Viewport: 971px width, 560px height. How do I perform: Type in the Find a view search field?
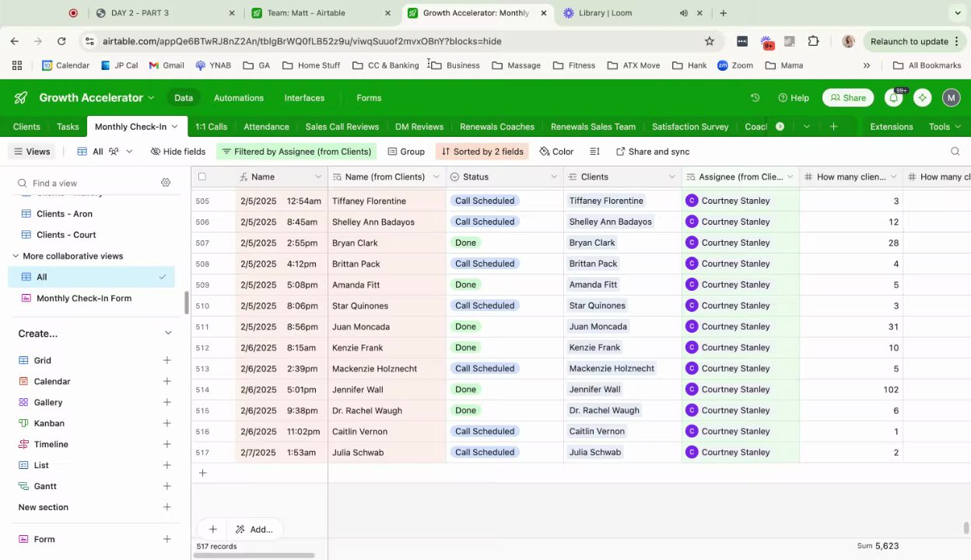click(86, 184)
